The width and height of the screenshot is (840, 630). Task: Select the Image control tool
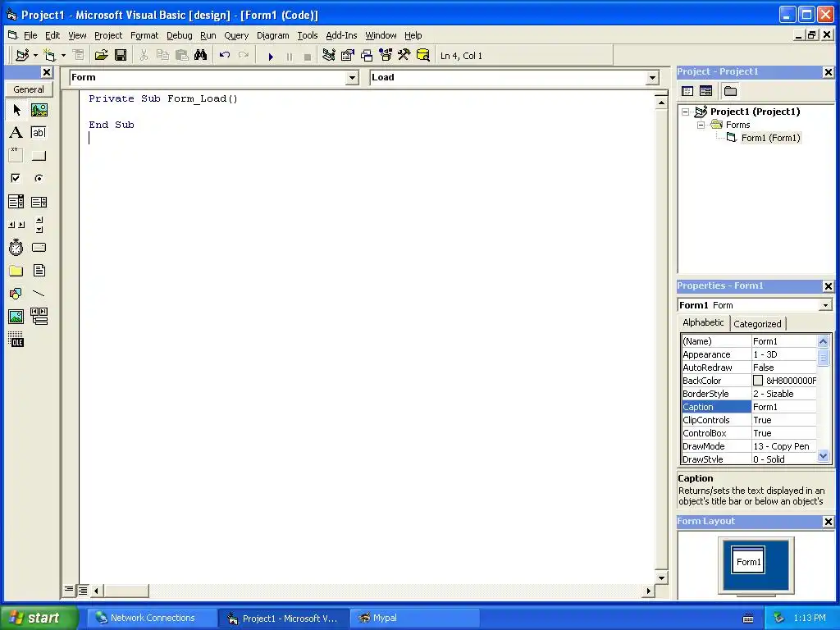click(16, 317)
